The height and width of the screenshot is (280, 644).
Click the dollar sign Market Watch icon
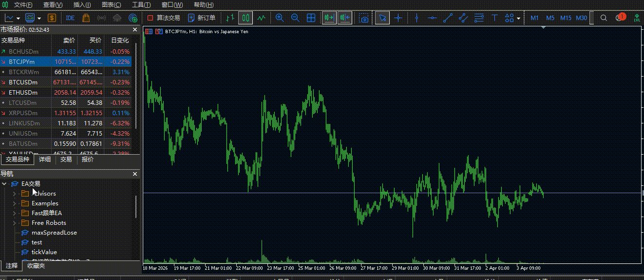coord(52,18)
